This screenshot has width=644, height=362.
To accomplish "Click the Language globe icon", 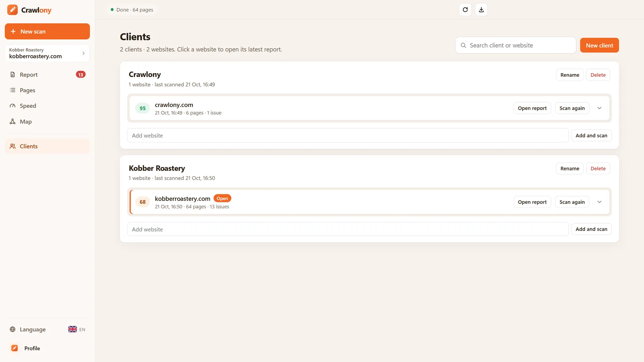I will point(12,329).
